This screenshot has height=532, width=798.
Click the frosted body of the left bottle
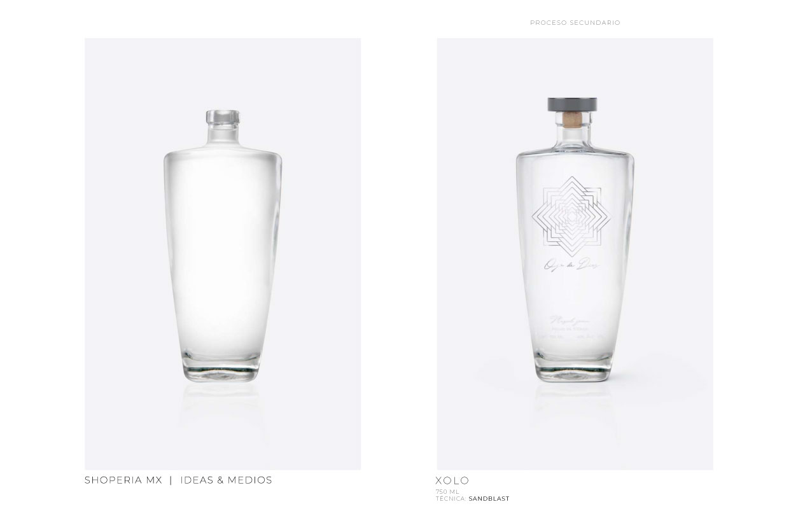pyautogui.click(x=222, y=255)
